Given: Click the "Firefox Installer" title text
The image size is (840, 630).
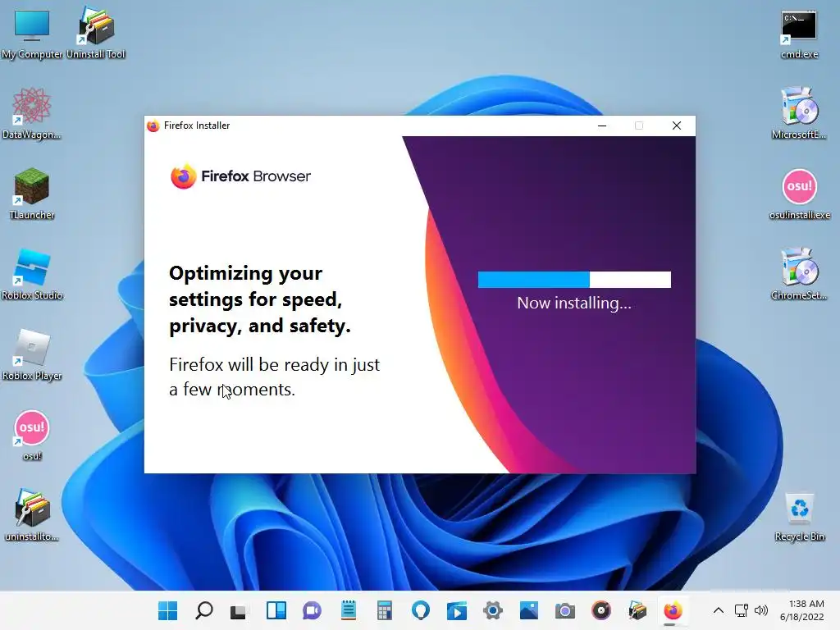Looking at the screenshot, I should click(197, 126).
